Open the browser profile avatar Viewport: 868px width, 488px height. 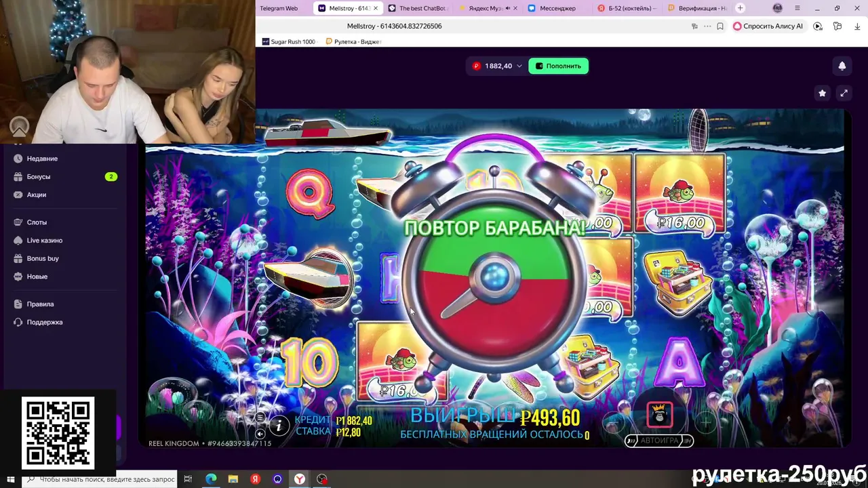point(778,8)
